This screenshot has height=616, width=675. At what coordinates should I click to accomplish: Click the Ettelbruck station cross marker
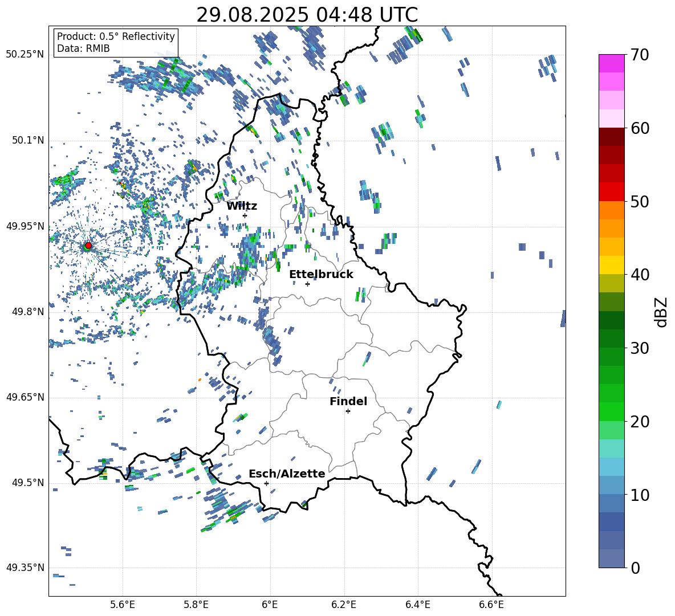(307, 284)
